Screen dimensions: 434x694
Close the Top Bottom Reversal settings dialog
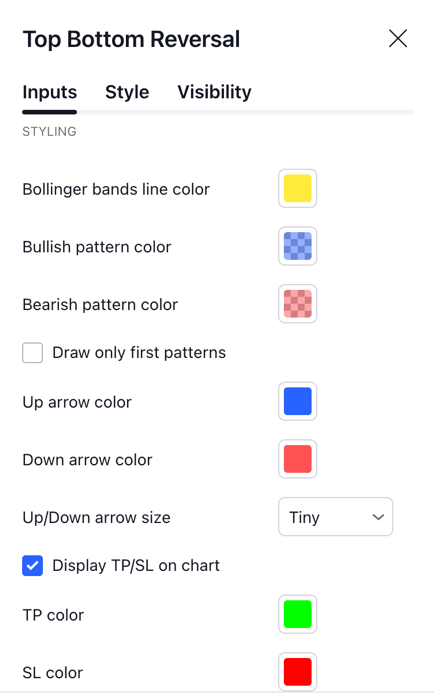point(398,39)
